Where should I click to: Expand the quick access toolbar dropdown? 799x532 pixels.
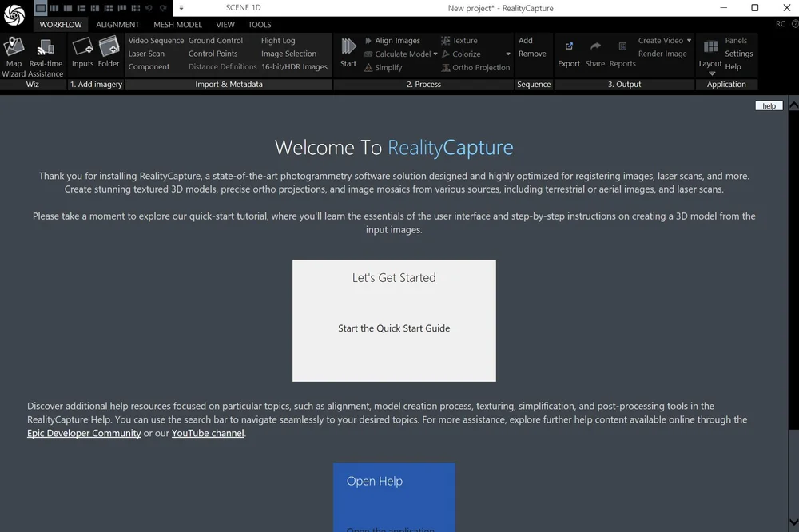181,8
